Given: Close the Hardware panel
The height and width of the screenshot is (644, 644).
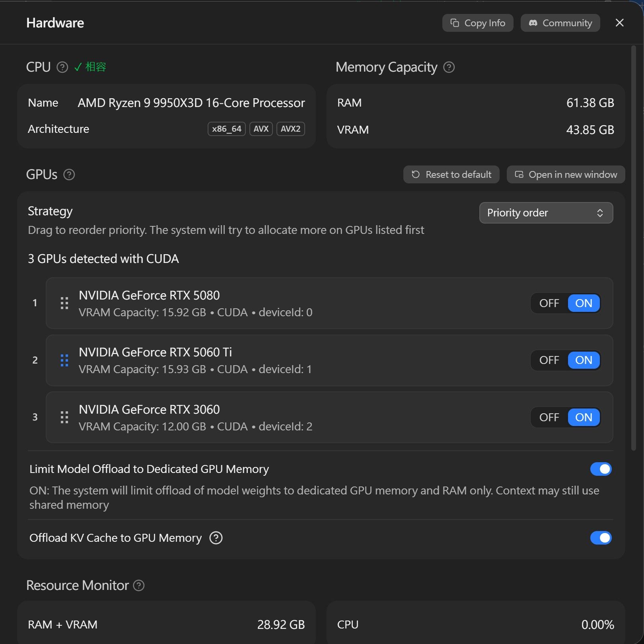Looking at the screenshot, I should point(619,23).
